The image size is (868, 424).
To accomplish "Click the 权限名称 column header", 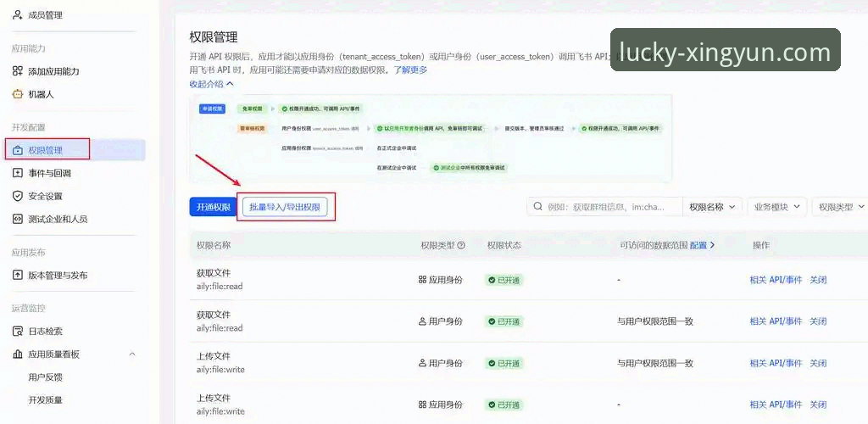I will (214, 245).
